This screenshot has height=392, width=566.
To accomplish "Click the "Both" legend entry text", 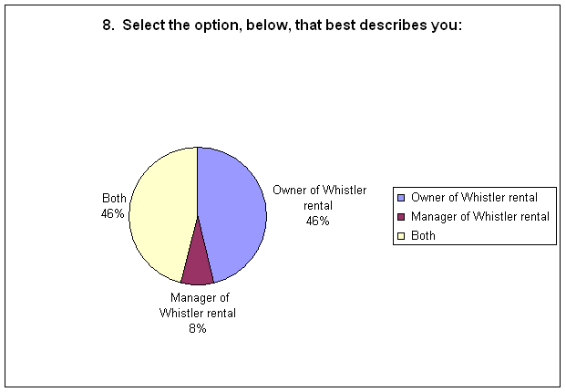I will [423, 236].
